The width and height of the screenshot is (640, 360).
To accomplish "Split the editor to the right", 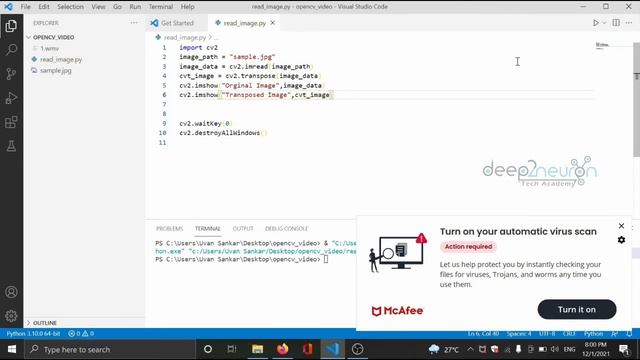I will point(616,23).
